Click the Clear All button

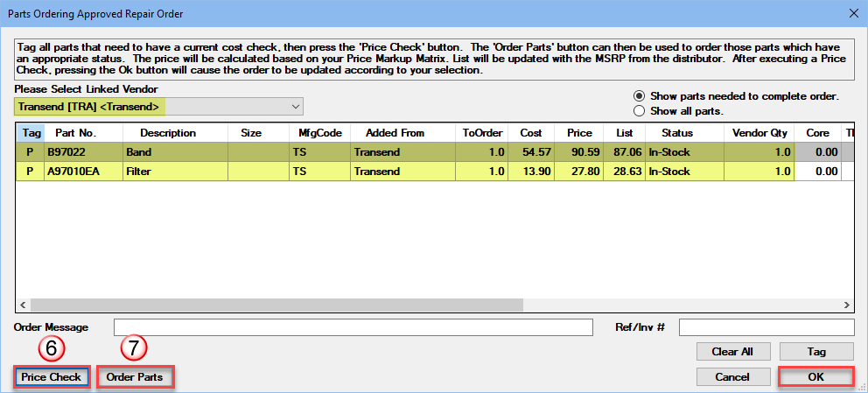[731, 352]
